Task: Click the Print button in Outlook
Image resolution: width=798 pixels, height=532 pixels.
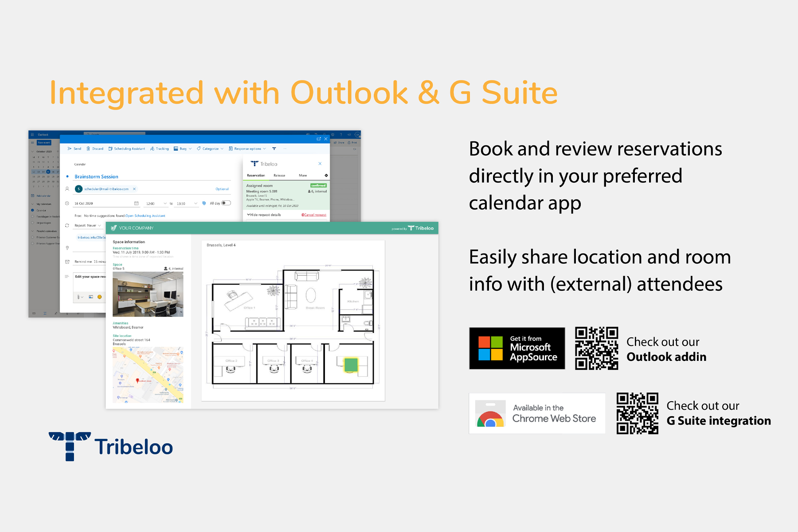Action: (x=352, y=143)
